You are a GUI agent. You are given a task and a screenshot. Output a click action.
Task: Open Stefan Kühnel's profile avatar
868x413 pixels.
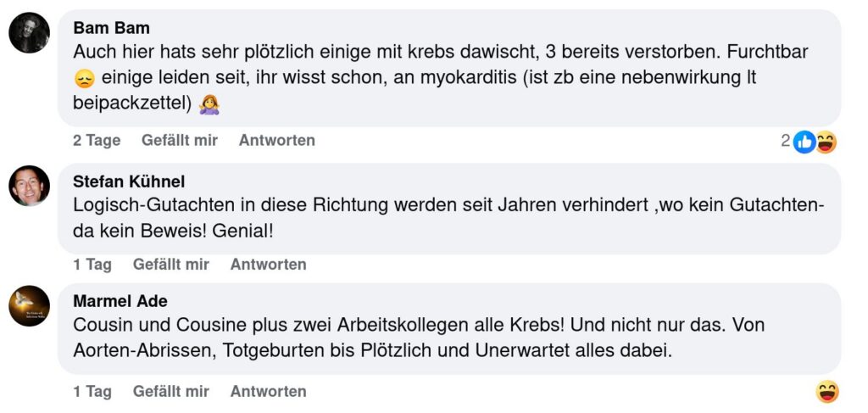(30, 186)
